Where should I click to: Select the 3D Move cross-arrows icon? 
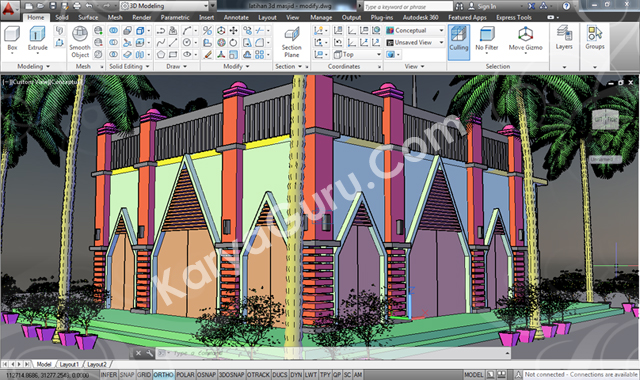(x=233, y=30)
